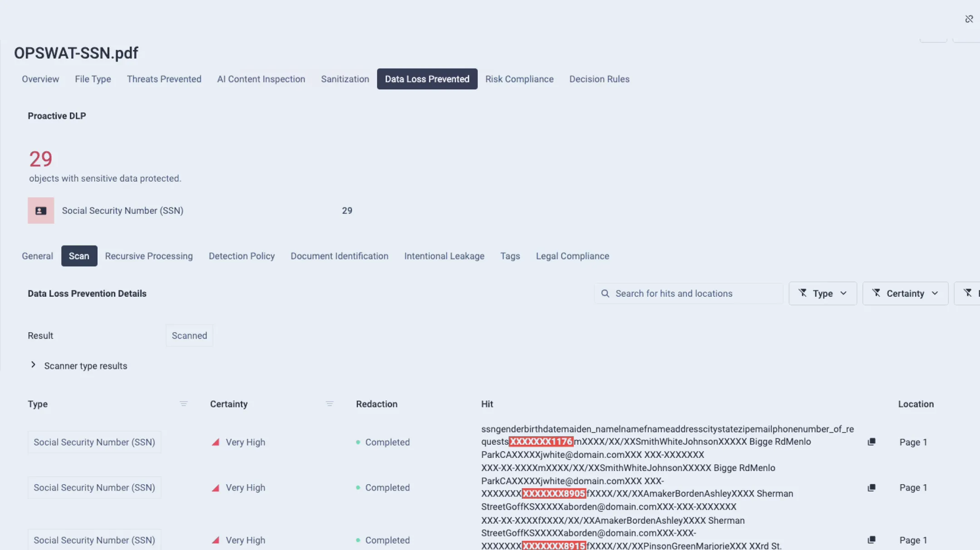The height and width of the screenshot is (550, 980).
Task: Click the Type column filter icon
Action: [184, 404]
